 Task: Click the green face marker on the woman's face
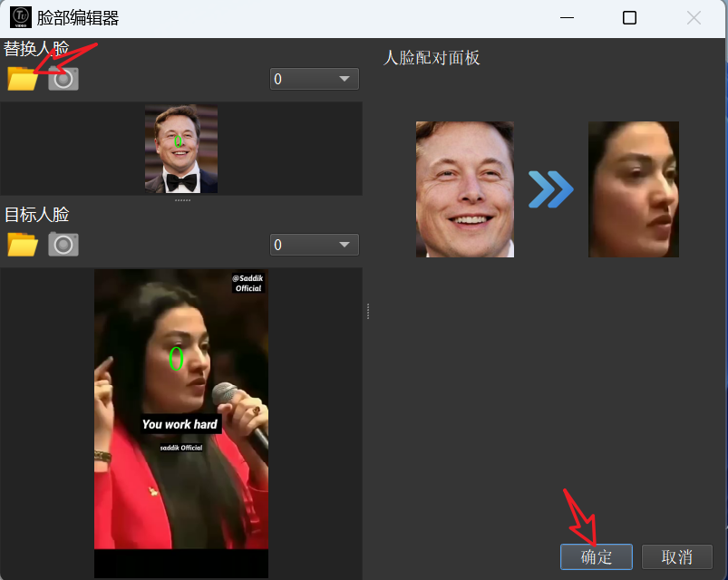click(x=178, y=359)
